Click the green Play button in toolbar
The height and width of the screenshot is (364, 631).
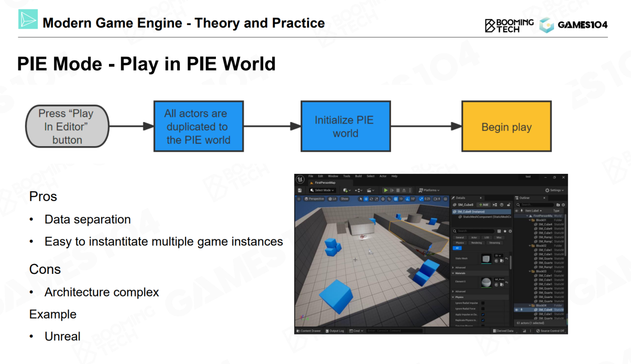click(x=386, y=190)
